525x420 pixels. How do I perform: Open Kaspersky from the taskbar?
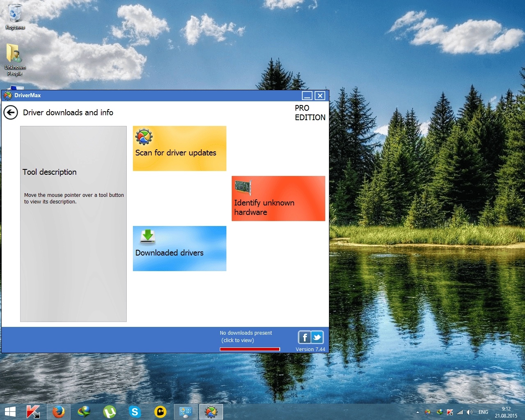point(33,412)
